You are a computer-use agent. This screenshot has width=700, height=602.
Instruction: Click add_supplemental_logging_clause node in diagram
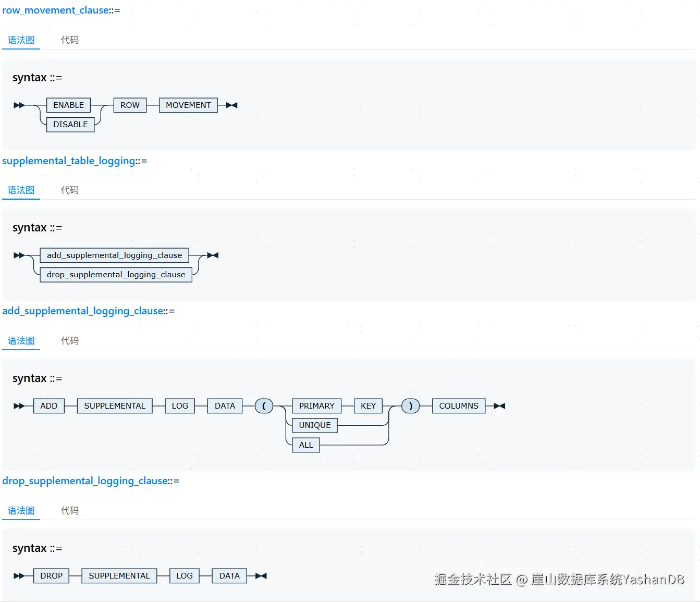pos(114,255)
